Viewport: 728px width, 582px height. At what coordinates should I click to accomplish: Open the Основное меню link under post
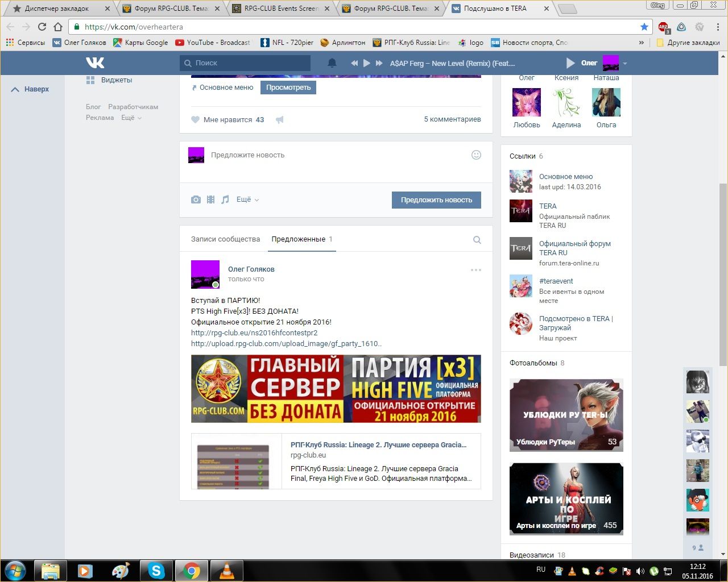[226, 88]
